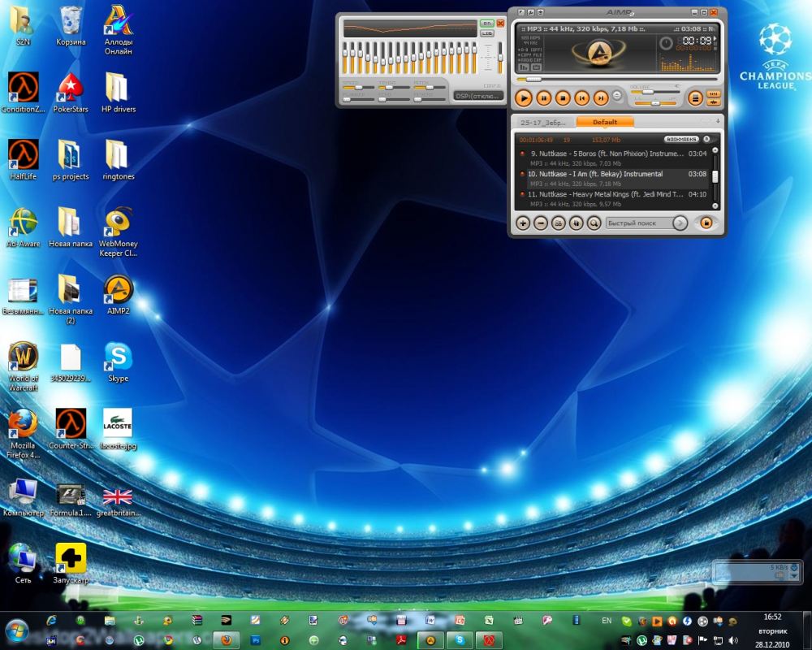Remove tracks with the minus playlist button
This screenshot has height=650, width=812.
(540, 223)
